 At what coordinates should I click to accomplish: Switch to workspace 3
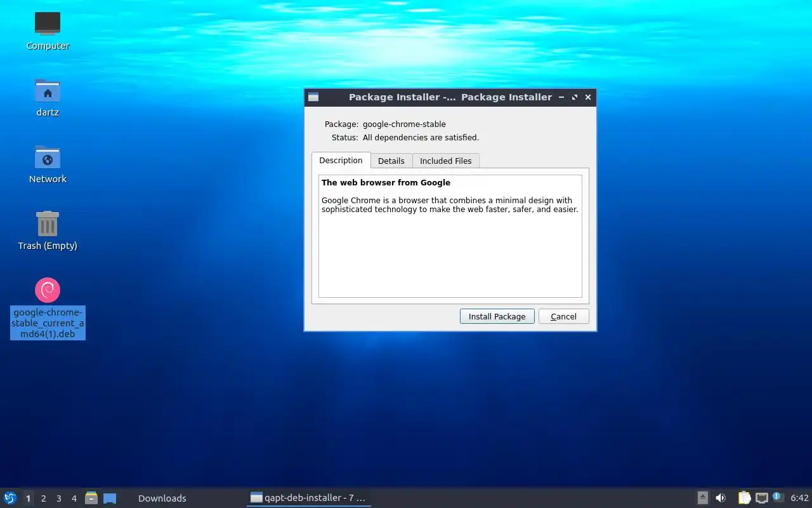(58, 498)
